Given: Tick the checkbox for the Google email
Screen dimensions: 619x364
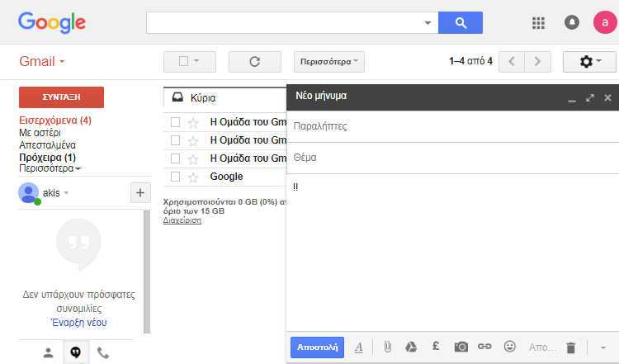Looking at the screenshot, I should (x=175, y=177).
